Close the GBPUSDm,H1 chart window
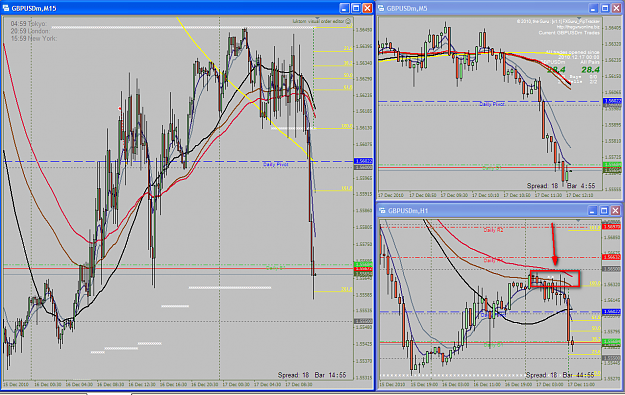This screenshot has height=395, width=625. click(615, 210)
